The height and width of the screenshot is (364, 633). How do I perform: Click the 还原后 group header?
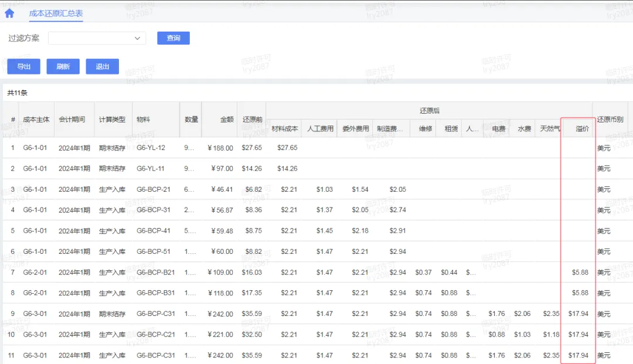pos(429,111)
